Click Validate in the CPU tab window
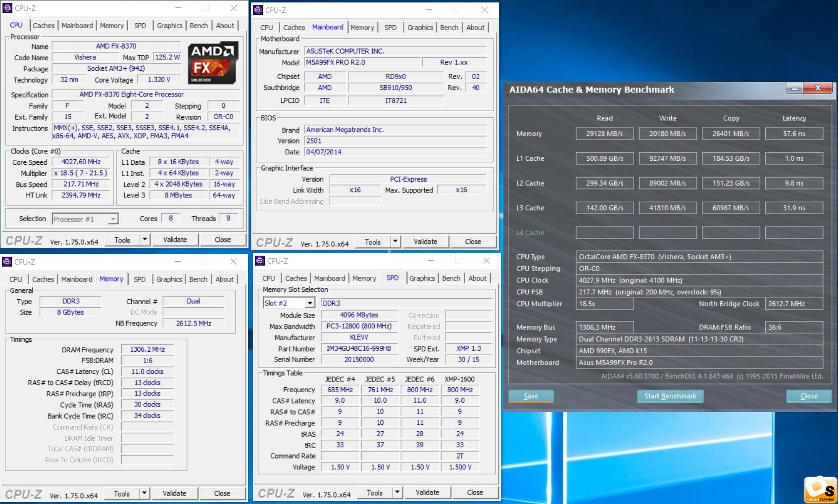Viewport: 838px width, 504px height. 175,239
